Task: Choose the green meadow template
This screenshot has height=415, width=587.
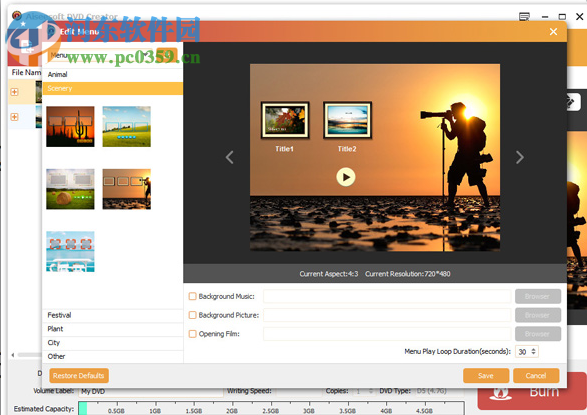Action: pyautogui.click(x=127, y=126)
